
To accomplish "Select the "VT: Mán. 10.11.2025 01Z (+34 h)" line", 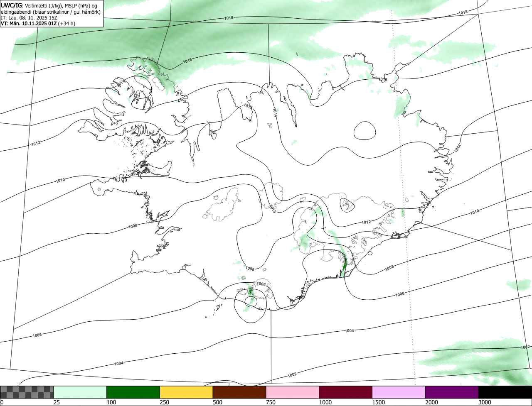I will (38, 24).
